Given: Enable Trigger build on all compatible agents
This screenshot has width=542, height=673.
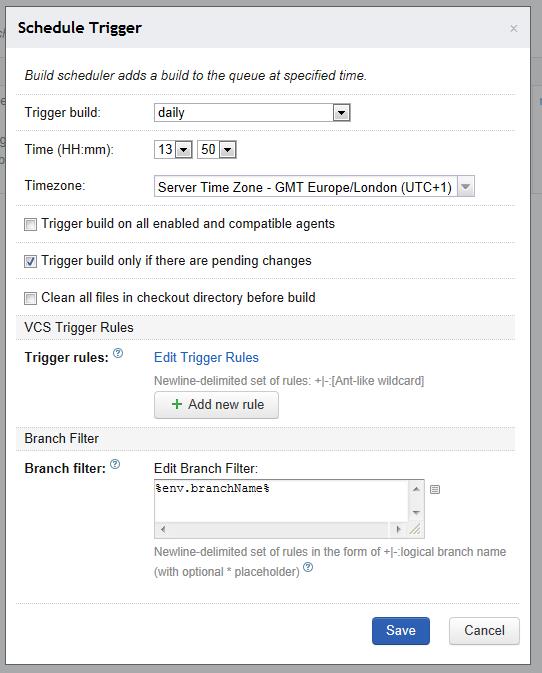Looking at the screenshot, I should [x=30, y=224].
